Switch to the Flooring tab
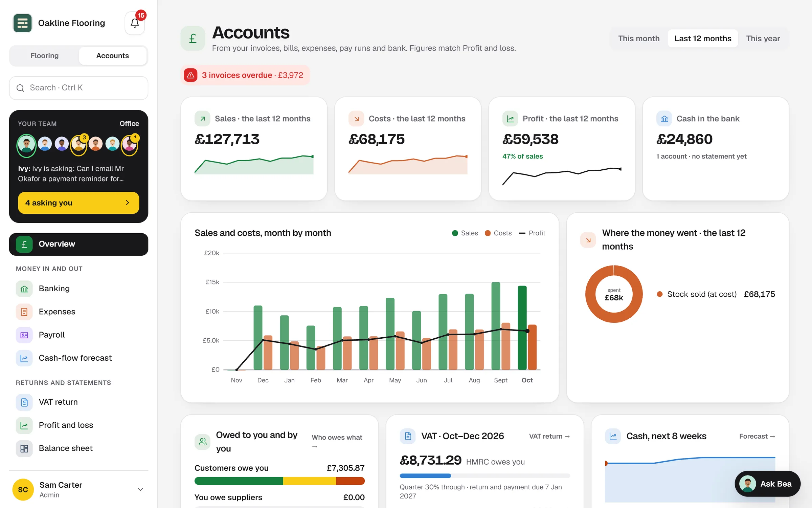Image resolution: width=812 pixels, height=508 pixels. [45, 56]
